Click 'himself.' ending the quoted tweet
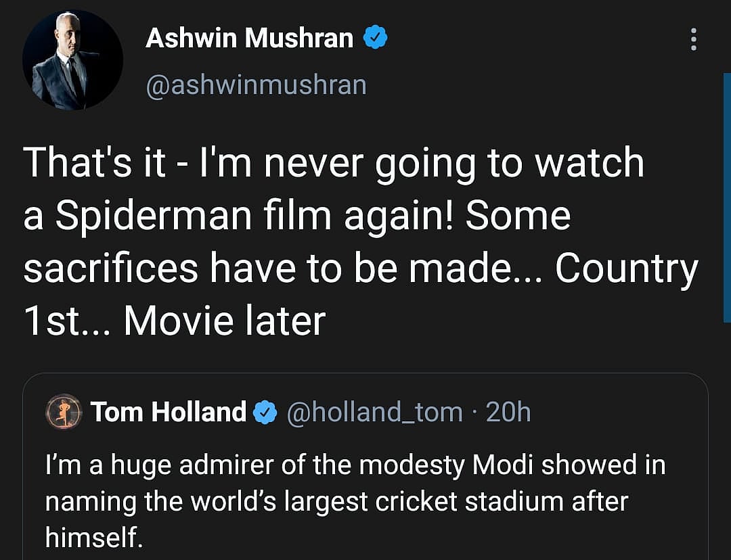This screenshot has width=731, height=560. tap(93, 536)
